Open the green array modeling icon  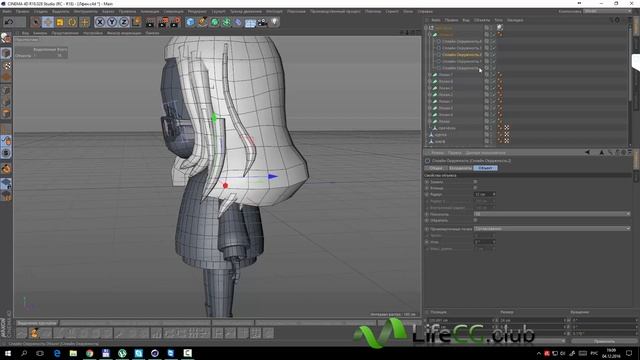[227, 22]
